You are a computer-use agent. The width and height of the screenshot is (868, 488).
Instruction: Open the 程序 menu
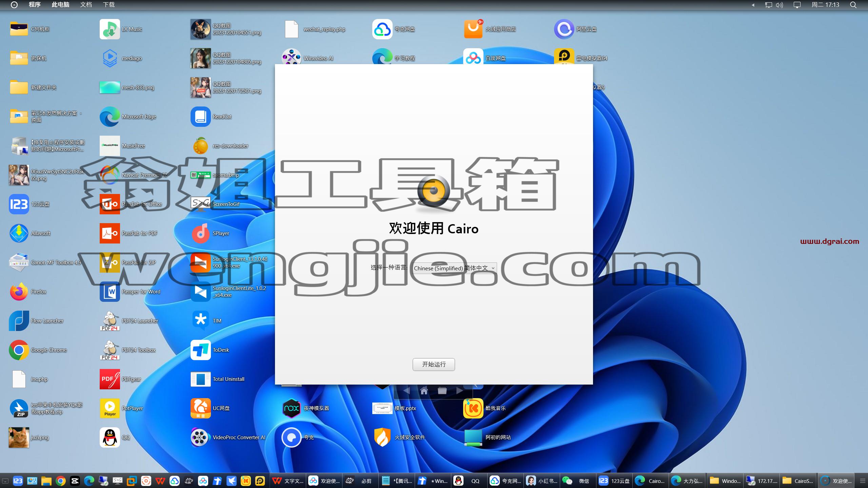35,5
